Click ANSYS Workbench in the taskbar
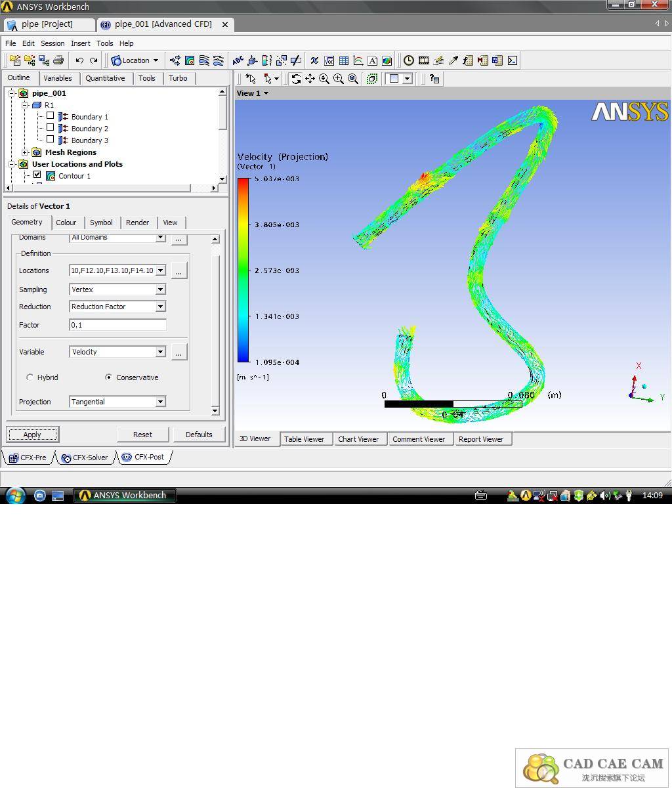The image size is (672, 791). 124,496
